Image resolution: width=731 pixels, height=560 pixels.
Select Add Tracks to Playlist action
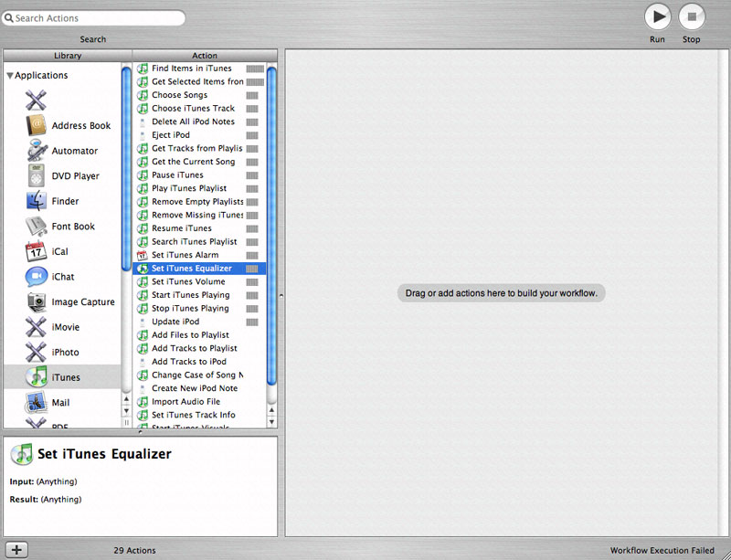pyautogui.click(x=199, y=348)
